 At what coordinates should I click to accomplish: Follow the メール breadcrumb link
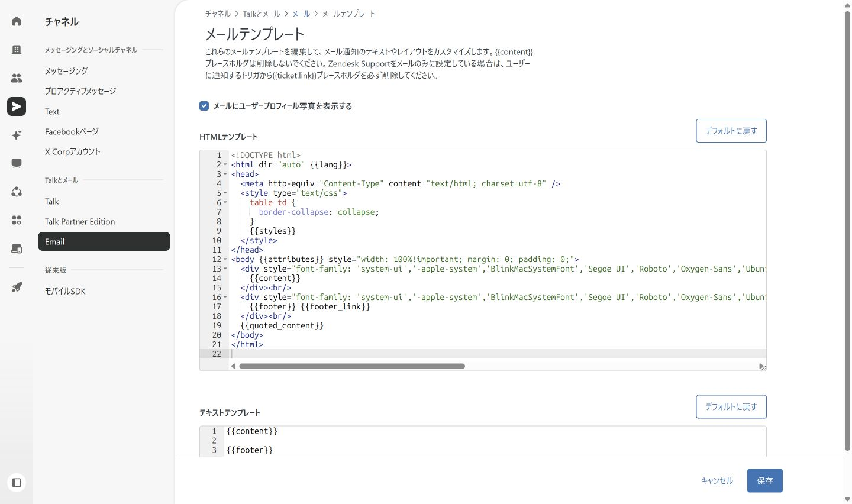click(x=301, y=14)
